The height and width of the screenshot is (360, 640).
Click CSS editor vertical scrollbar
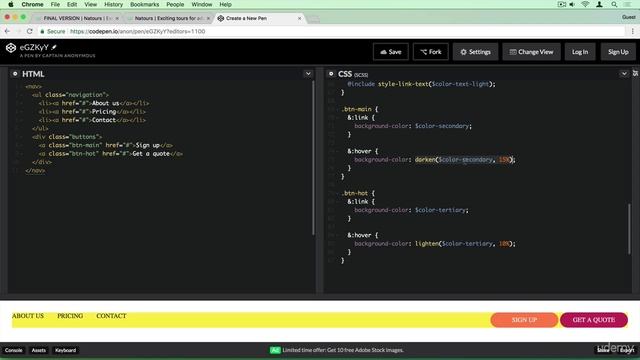629,229
